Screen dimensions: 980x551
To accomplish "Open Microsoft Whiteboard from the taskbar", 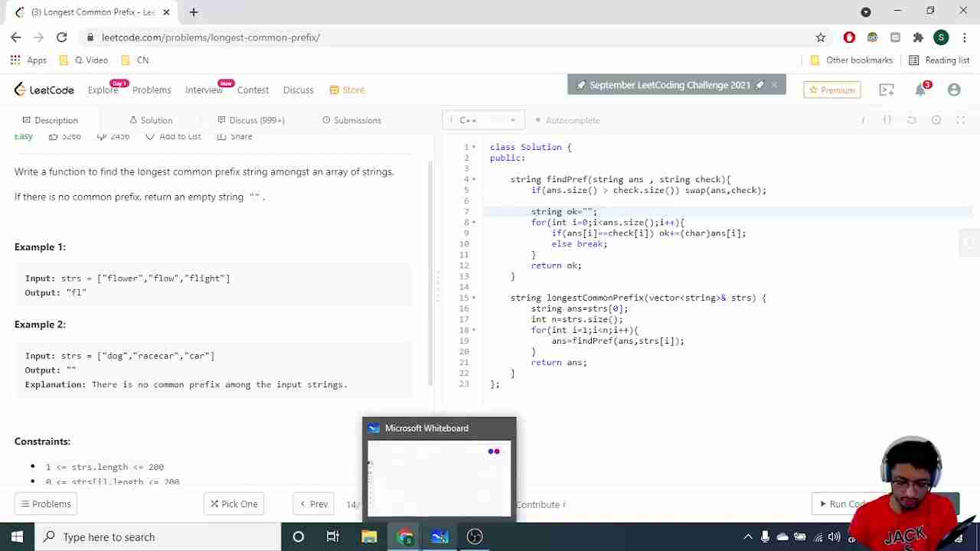I will (439, 537).
